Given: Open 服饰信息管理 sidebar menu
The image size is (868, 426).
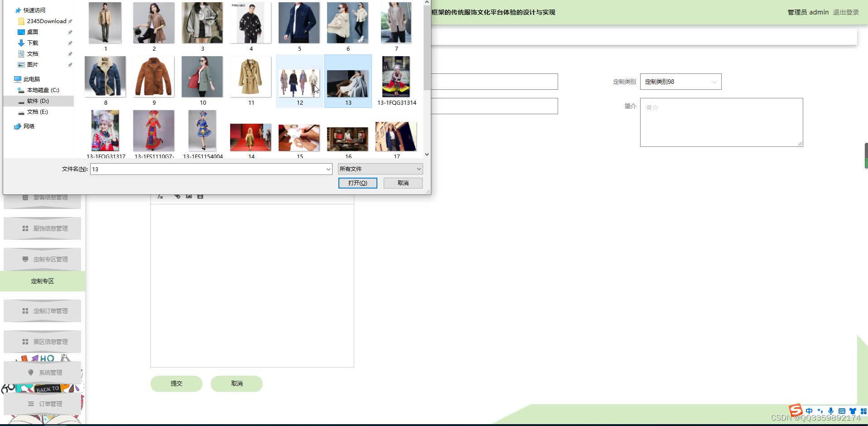Looking at the screenshot, I should point(43,228).
